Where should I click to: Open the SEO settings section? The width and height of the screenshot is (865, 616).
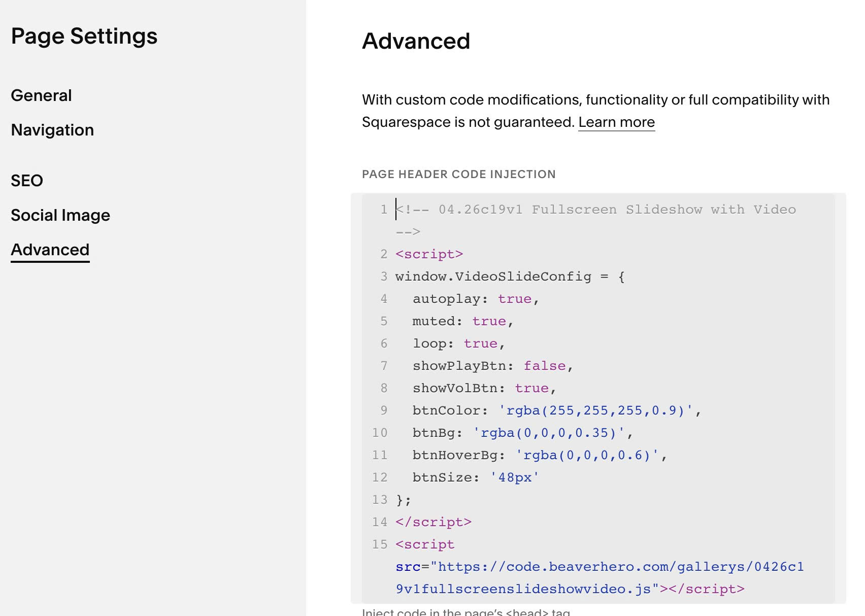tap(27, 181)
